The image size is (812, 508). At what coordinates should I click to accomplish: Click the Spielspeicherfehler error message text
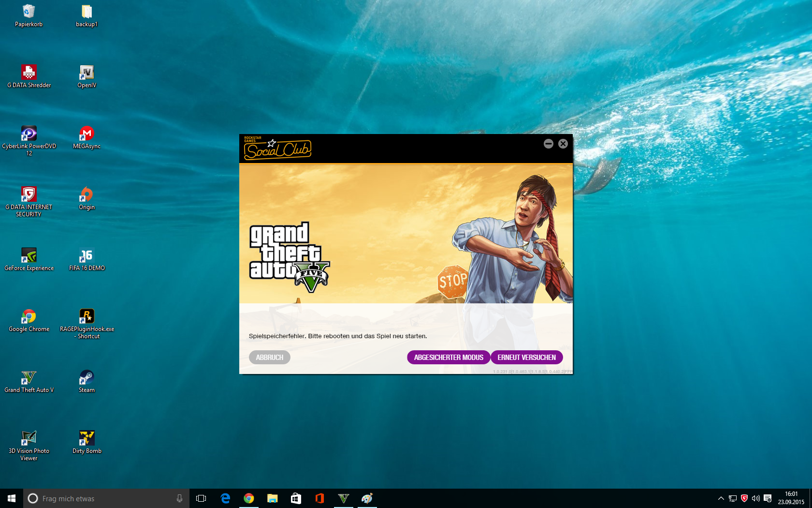click(338, 336)
